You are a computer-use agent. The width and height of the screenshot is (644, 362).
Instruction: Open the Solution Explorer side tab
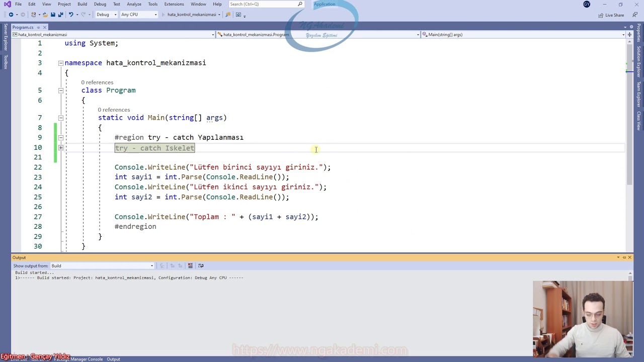639,61
